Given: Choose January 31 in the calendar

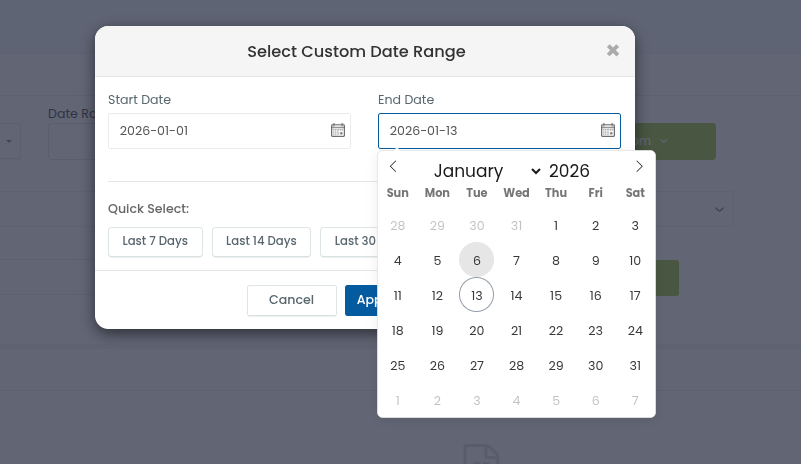Looking at the screenshot, I should (635, 365).
